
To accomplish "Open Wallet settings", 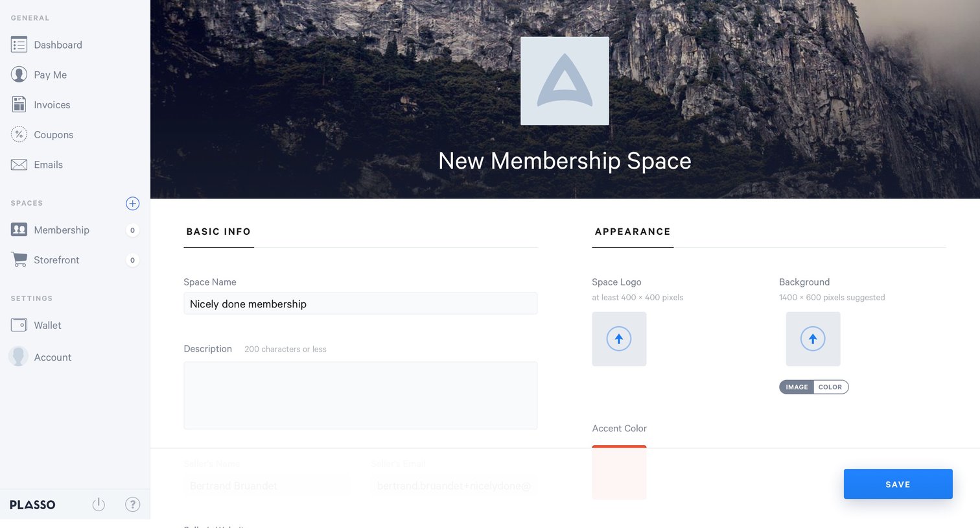I will [x=47, y=326].
